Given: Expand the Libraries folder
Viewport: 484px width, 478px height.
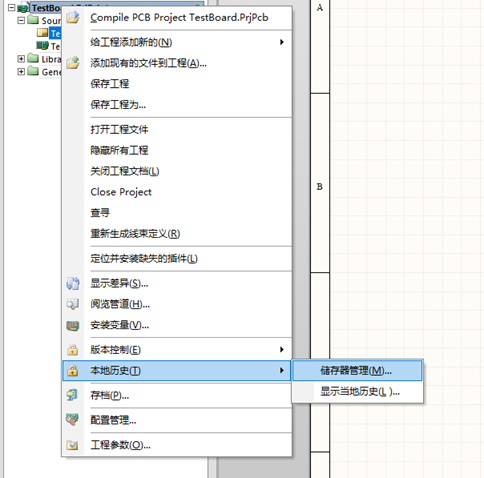Looking at the screenshot, I should coord(21,59).
